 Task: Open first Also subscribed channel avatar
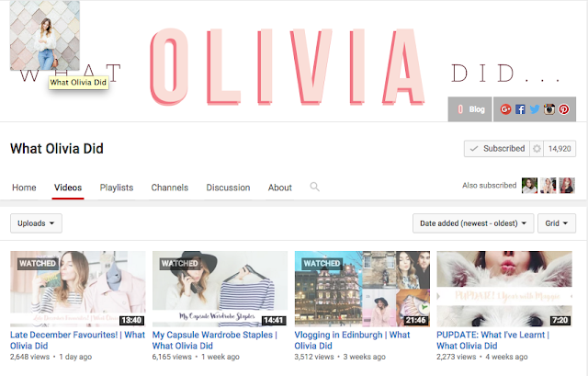(x=529, y=186)
